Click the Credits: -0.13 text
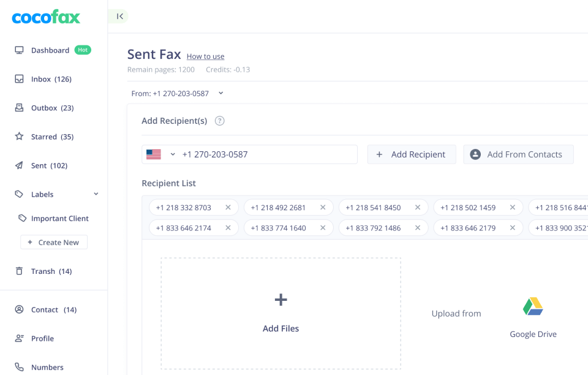This screenshot has height=375, width=588. coord(228,69)
